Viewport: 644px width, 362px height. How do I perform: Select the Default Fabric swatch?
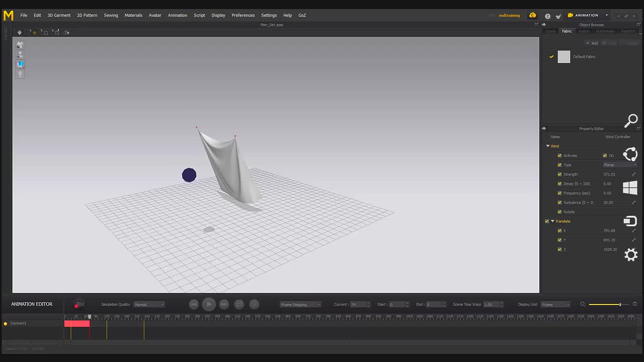564,57
